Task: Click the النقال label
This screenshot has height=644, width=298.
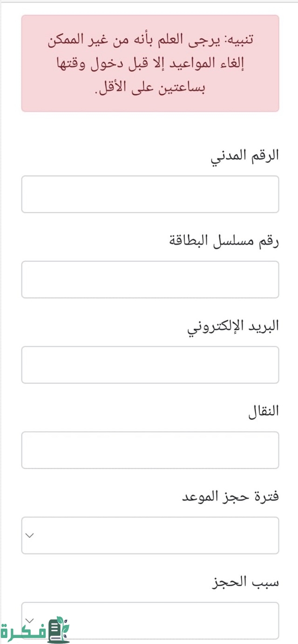Action: pos(264,412)
